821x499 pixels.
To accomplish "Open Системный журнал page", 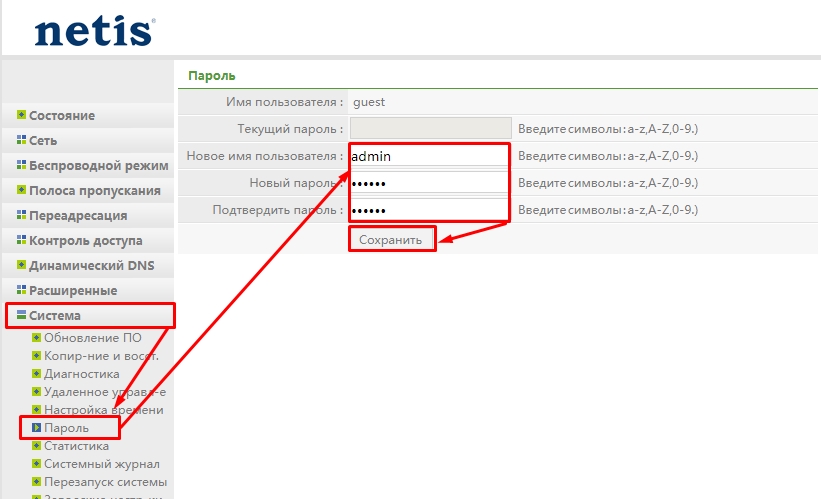I will pyautogui.click(x=101, y=464).
